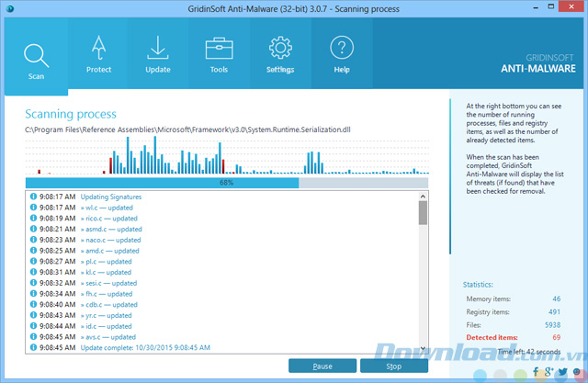Click the info icon beside 'avs.c' entry
588x383 pixels.
pyautogui.click(x=33, y=336)
